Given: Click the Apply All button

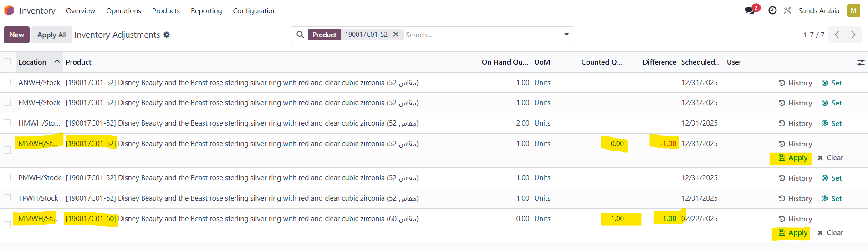Looking at the screenshot, I should (x=52, y=35).
